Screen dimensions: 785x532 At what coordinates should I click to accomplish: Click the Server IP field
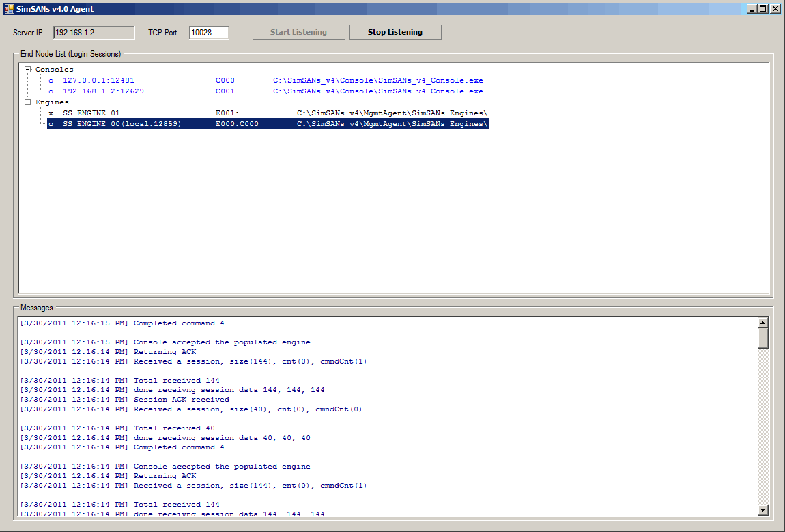[x=94, y=33]
